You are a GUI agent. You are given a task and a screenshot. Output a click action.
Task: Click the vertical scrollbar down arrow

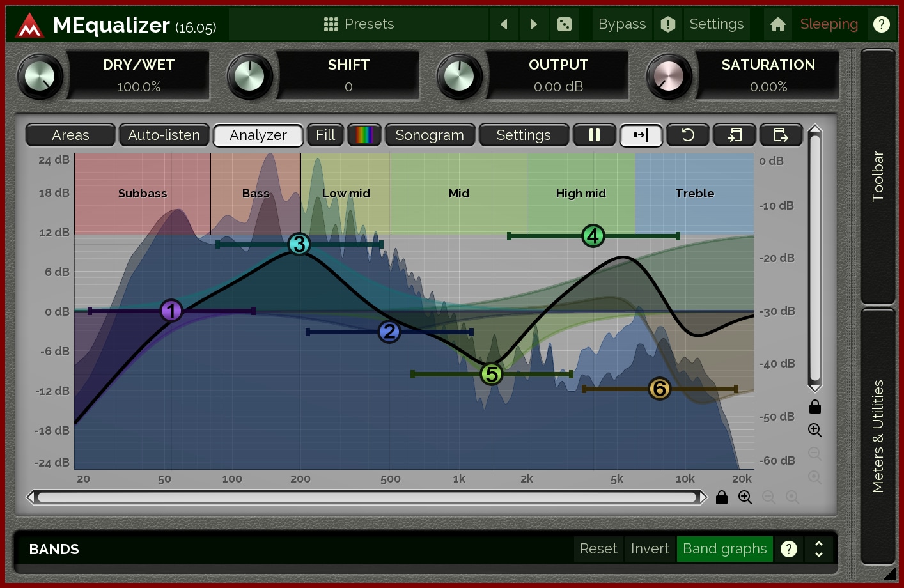[814, 387]
